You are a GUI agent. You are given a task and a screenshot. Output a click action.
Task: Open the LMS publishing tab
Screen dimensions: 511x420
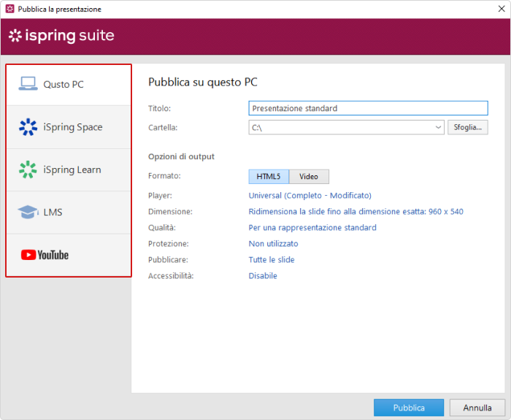(x=69, y=213)
